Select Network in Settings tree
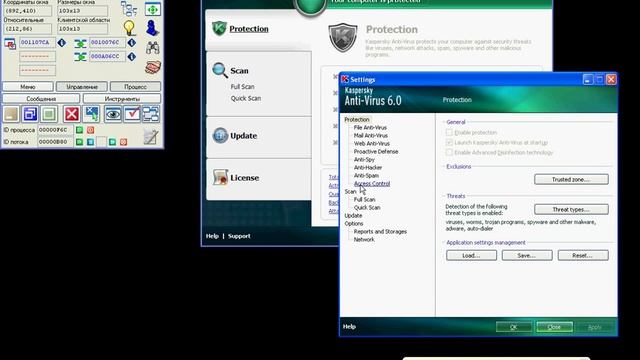This screenshot has width=640, height=360. pos(364,240)
